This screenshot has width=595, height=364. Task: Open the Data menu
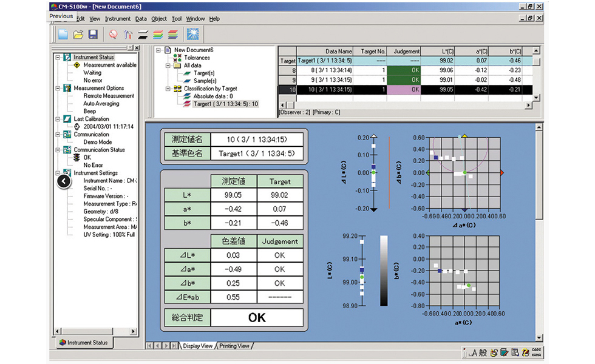(x=141, y=19)
